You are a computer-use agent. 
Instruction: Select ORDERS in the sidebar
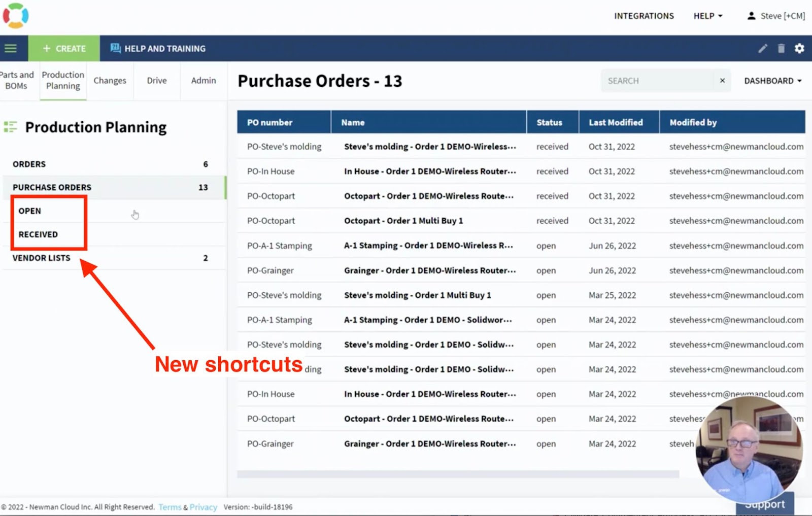[114, 164]
